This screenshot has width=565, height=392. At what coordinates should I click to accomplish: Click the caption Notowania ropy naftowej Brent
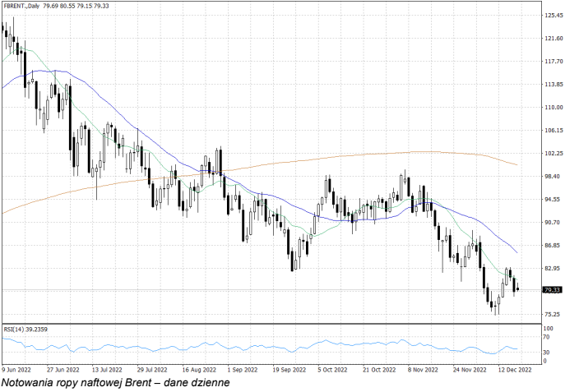coord(116,382)
